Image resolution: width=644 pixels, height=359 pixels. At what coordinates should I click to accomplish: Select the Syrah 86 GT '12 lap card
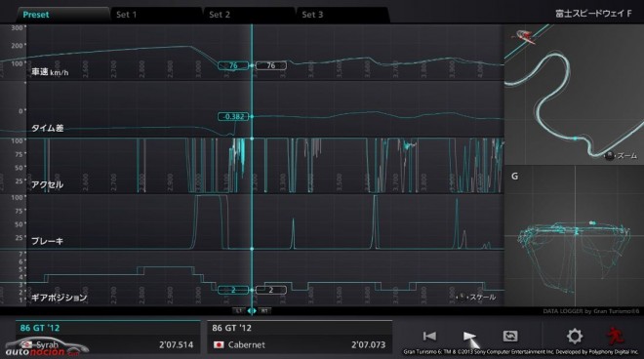tap(108, 338)
